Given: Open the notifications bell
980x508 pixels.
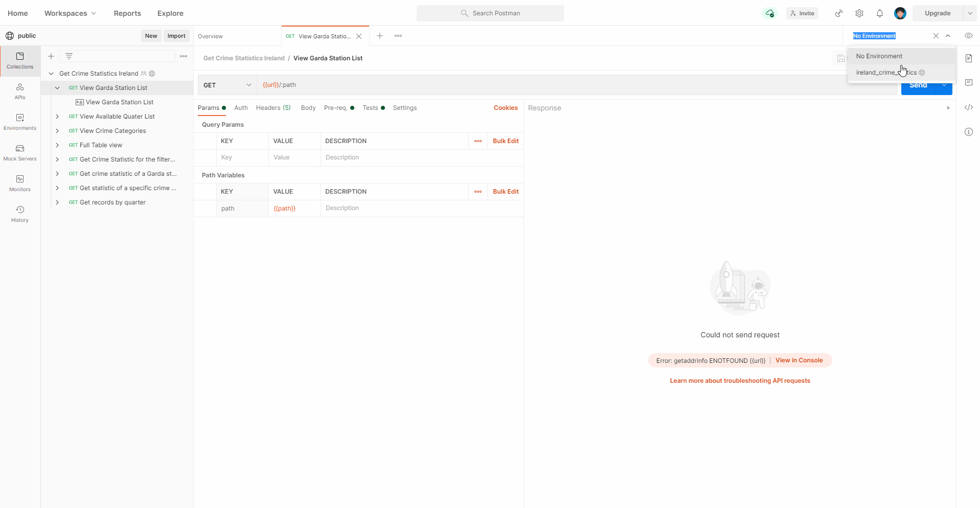Looking at the screenshot, I should coord(880,13).
